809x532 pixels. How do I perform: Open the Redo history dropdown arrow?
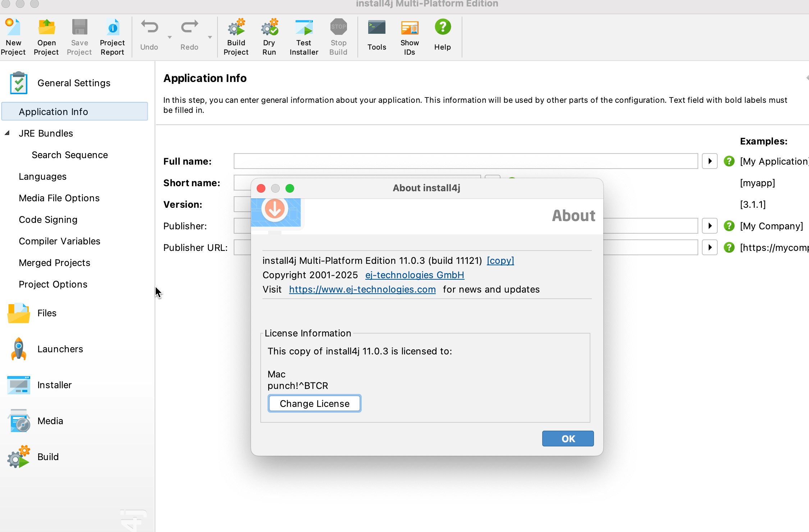(x=210, y=37)
